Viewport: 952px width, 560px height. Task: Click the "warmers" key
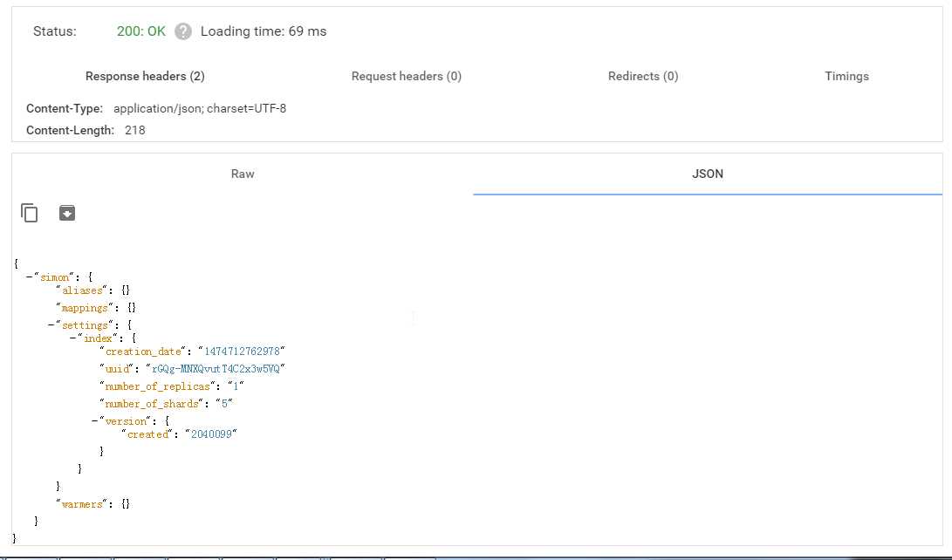pos(81,503)
